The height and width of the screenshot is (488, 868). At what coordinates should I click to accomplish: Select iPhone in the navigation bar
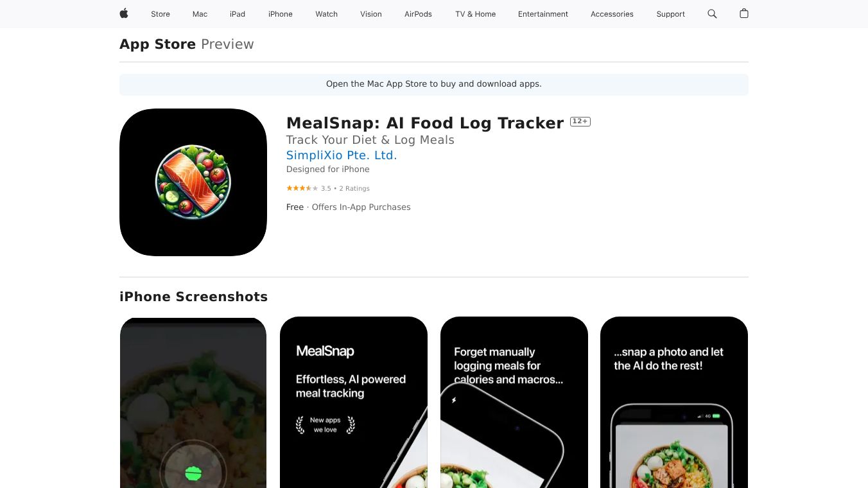click(281, 14)
